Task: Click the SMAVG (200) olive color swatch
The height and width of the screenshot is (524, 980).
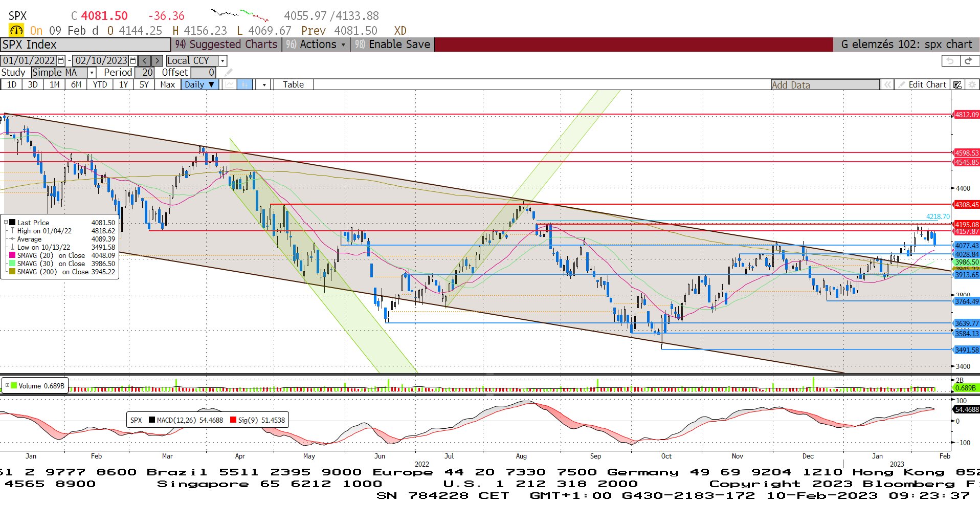Action: click(12, 272)
